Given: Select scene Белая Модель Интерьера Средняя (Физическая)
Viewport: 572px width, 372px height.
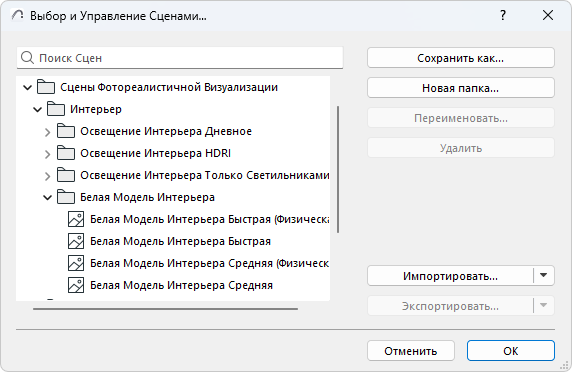Looking at the screenshot, I should tap(210, 263).
